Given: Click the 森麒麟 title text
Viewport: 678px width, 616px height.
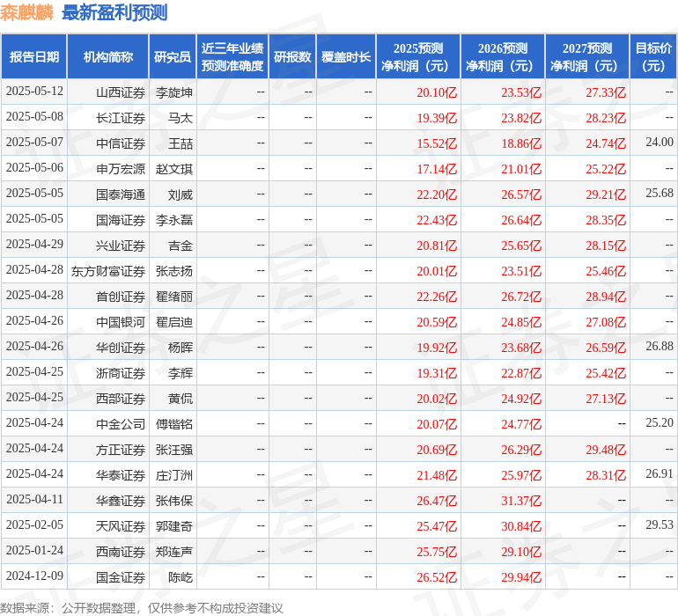Looking at the screenshot, I should [x=26, y=12].
